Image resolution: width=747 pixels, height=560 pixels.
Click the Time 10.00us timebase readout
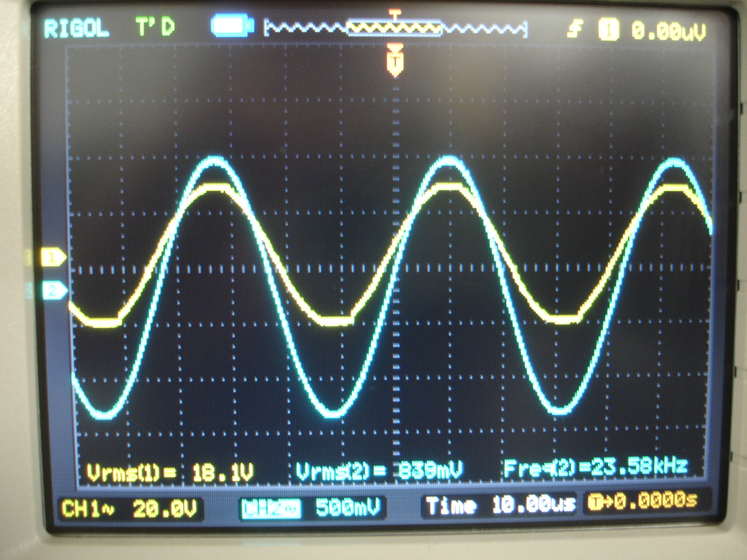pos(500,505)
